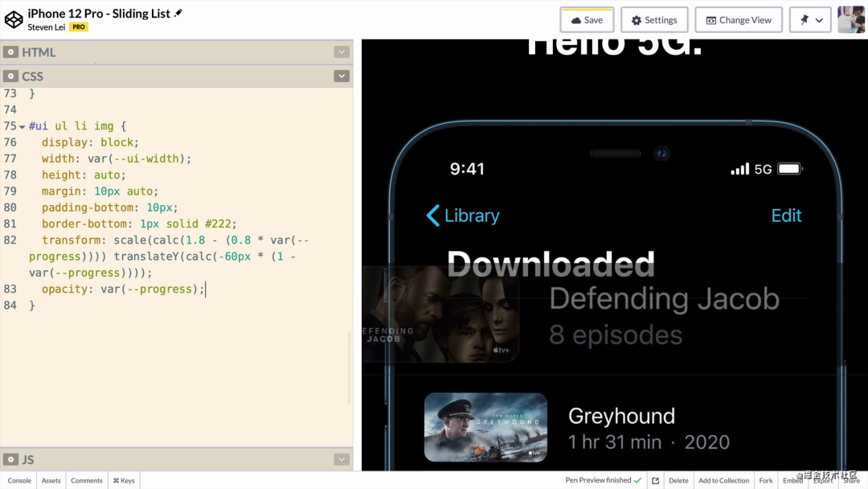Click the CSS editor vertical scrollbar

pos(350,368)
